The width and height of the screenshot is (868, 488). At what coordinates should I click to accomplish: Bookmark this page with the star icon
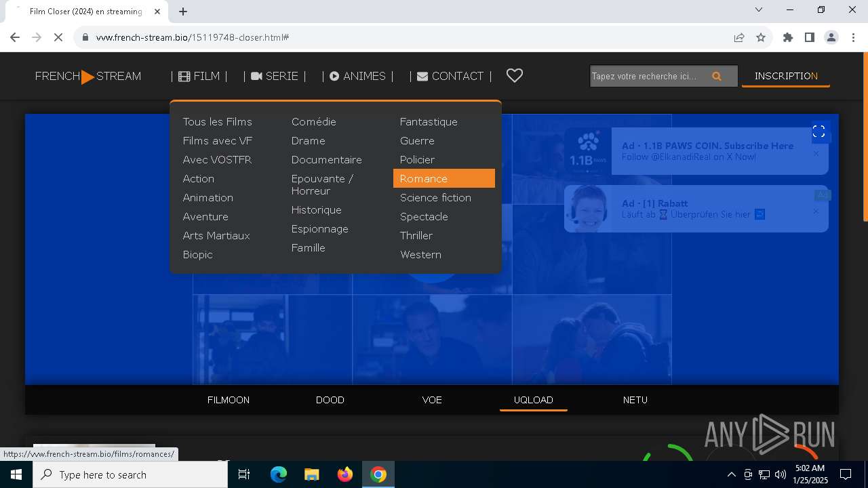[761, 37]
